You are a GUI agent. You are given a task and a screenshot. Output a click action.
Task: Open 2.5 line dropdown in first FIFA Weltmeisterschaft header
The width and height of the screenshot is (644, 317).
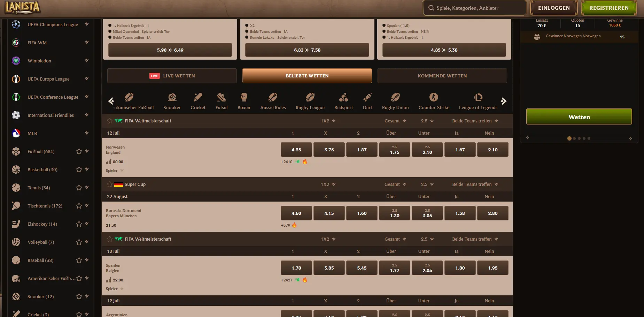[x=427, y=121]
